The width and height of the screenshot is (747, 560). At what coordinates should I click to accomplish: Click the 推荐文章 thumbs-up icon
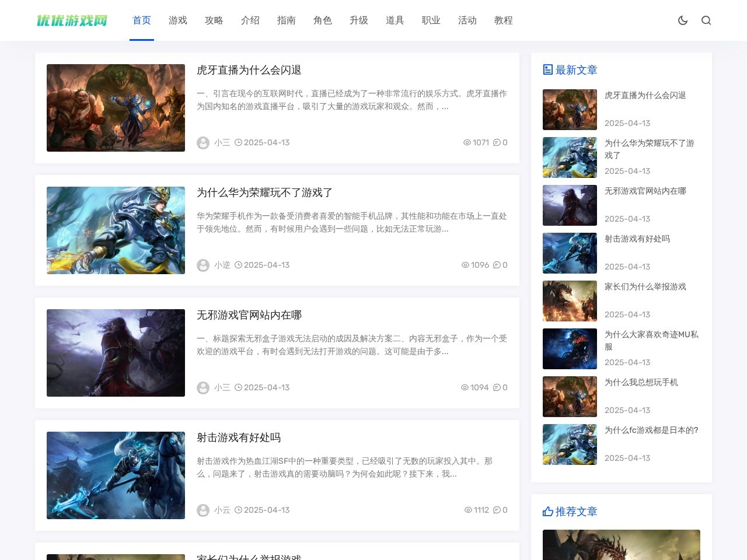547,511
